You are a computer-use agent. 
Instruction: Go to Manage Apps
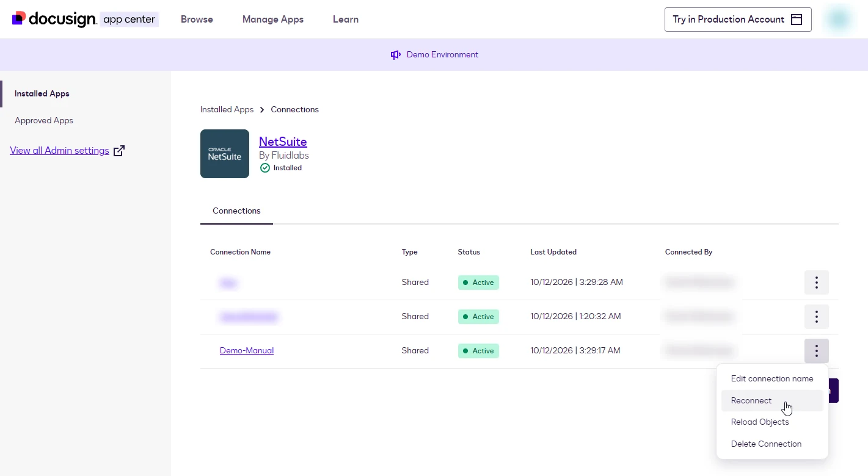pos(273,20)
